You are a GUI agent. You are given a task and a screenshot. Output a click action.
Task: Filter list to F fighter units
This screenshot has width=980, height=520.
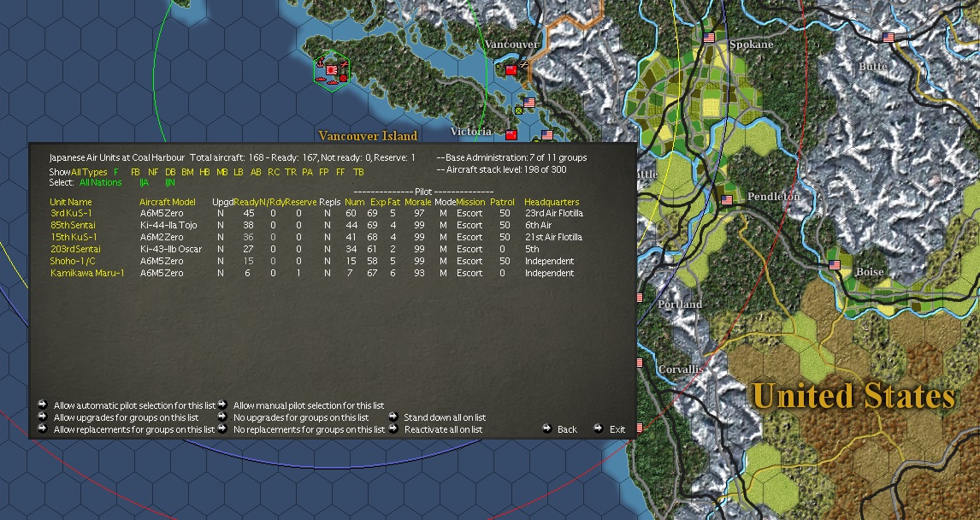pyautogui.click(x=116, y=172)
